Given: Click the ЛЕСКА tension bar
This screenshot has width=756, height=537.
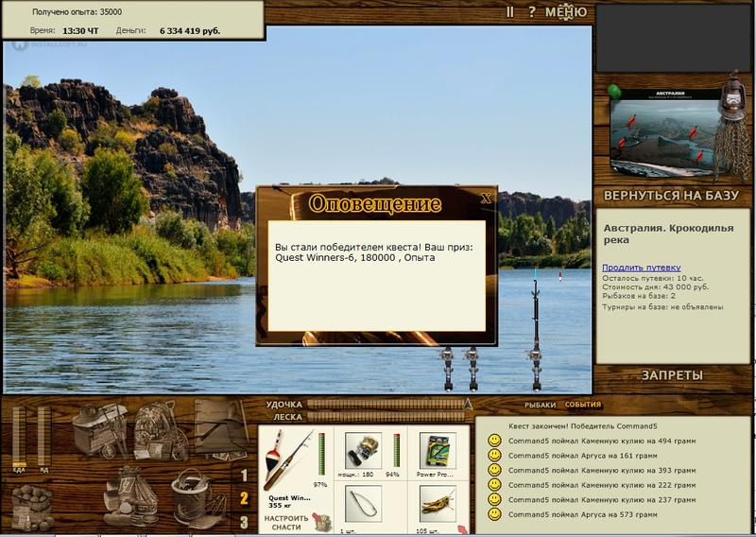Looking at the screenshot, I should tap(386, 416).
